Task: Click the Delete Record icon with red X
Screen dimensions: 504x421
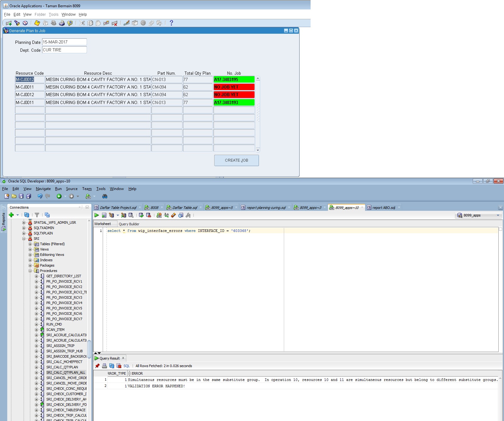Action: click(115, 23)
